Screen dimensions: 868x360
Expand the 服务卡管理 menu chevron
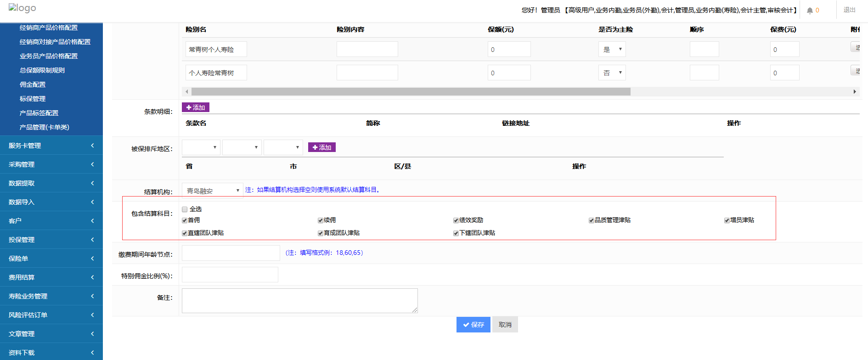92,146
